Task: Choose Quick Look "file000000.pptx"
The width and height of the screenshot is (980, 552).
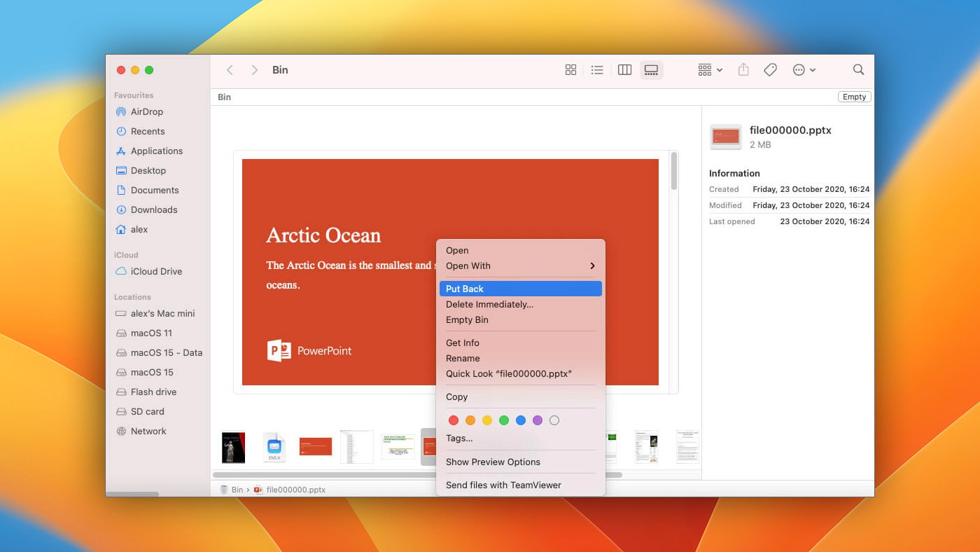Action: coord(520,374)
